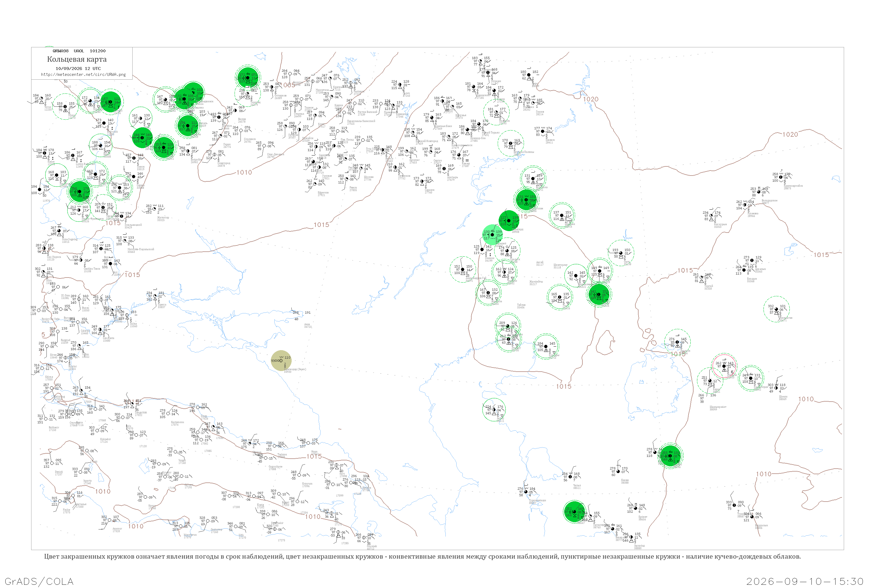Select the green filled Темир station marker

click(599, 294)
